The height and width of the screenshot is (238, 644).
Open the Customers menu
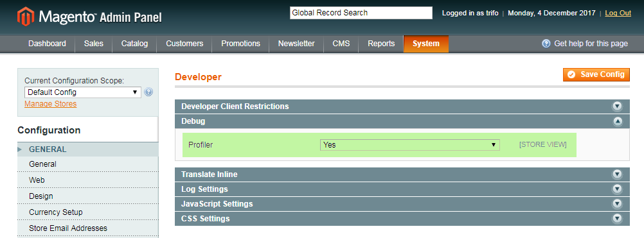(184, 44)
